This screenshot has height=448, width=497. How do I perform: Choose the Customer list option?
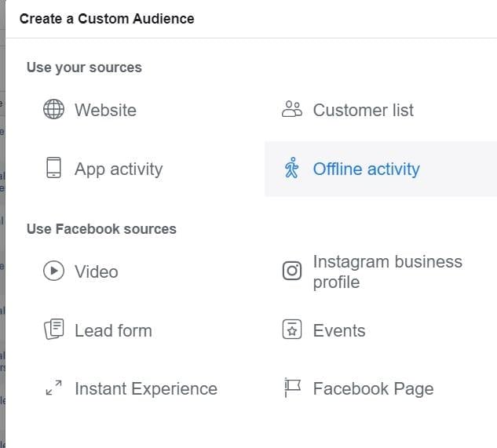click(364, 110)
